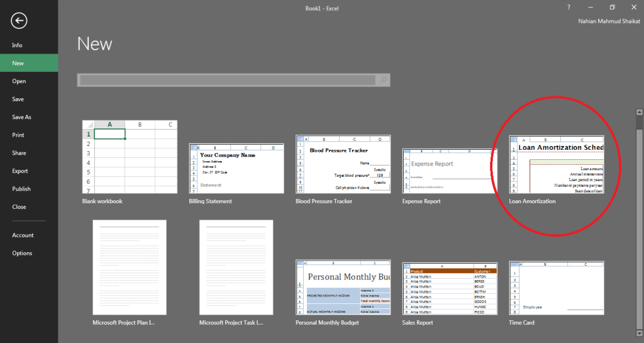Click the template search field
644x343 pixels.
coord(227,80)
